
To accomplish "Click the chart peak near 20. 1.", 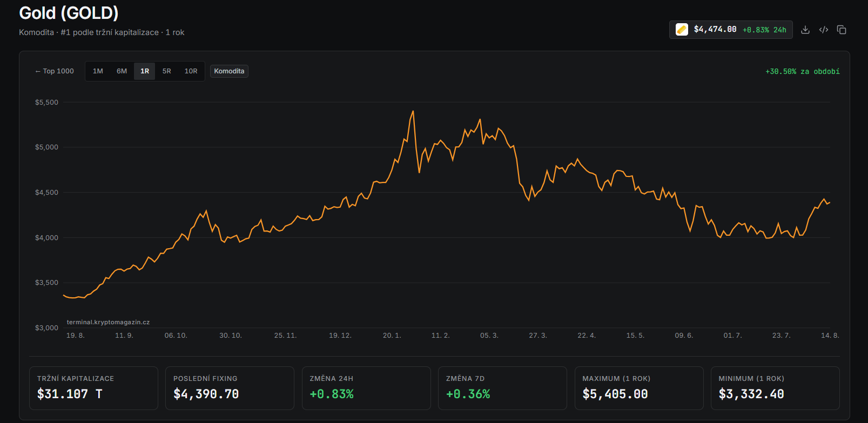I will click(413, 112).
